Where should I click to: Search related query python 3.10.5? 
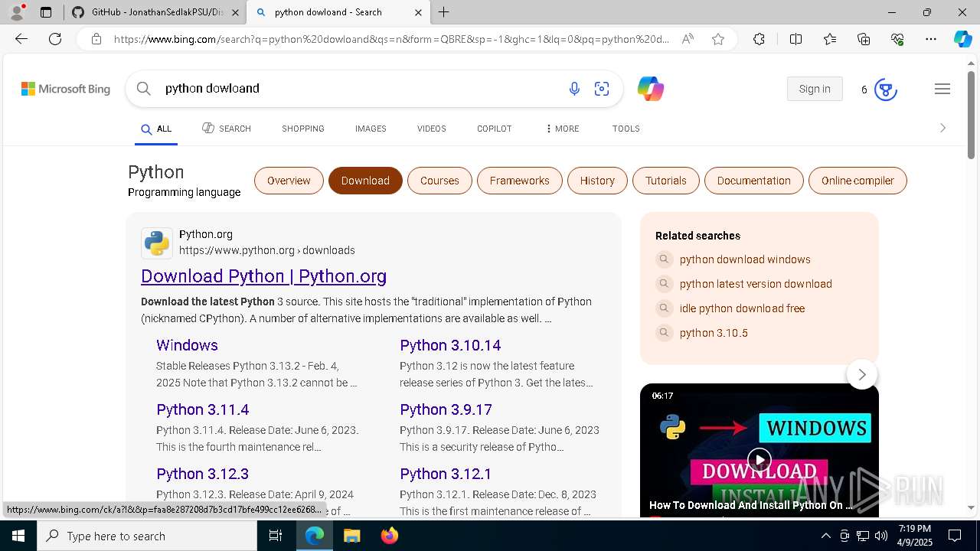pyautogui.click(x=714, y=333)
